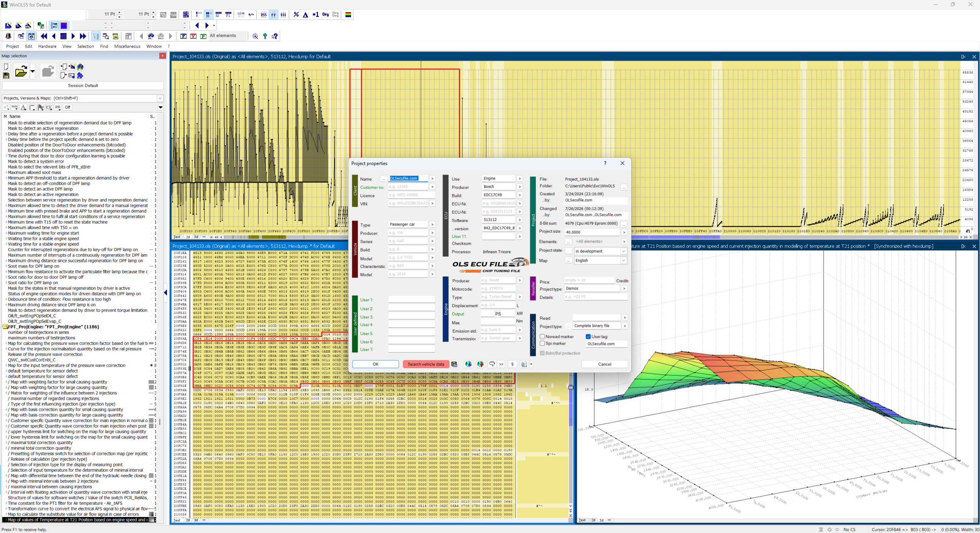This screenshot has height=533, width=980.
Task: Switch to 32-bit display width
Action: tap(218, 15)
